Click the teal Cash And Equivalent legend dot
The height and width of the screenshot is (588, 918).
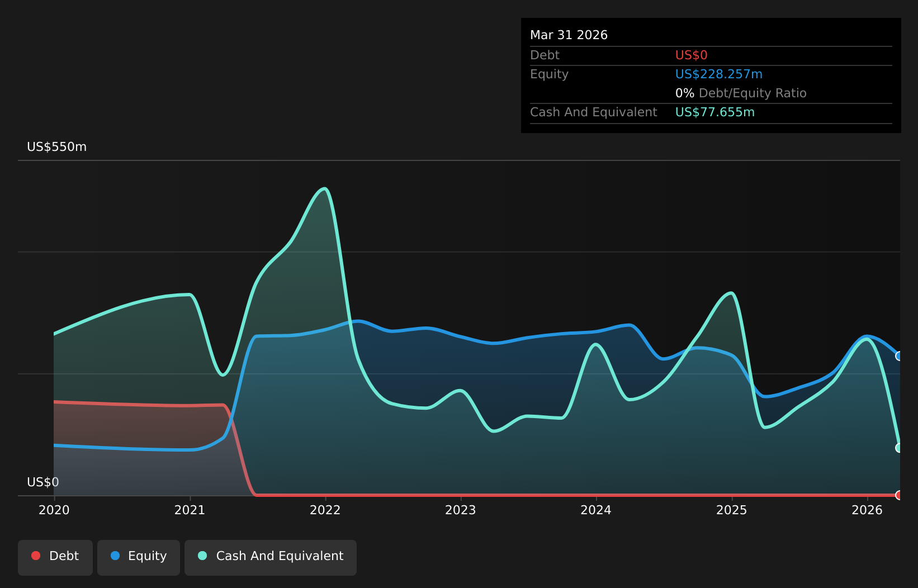coord(202,556)
